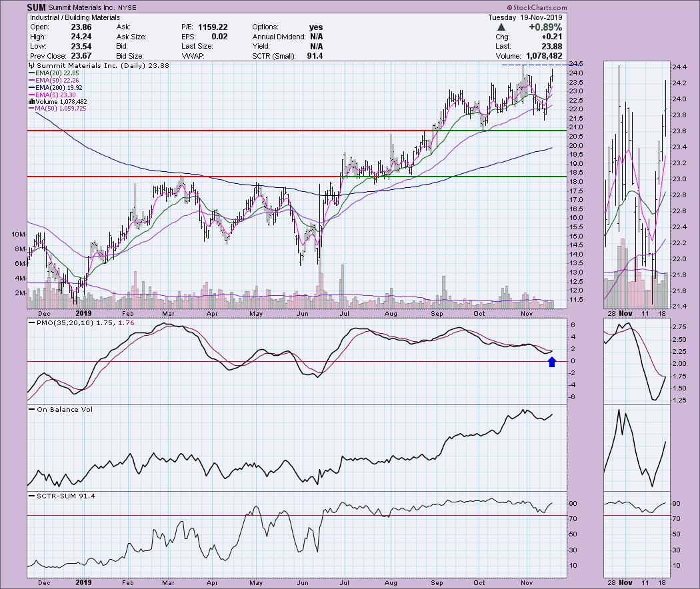Click the SUM ticker symbol title
Viewport: 700px width, 589px height.
point(37,7)
